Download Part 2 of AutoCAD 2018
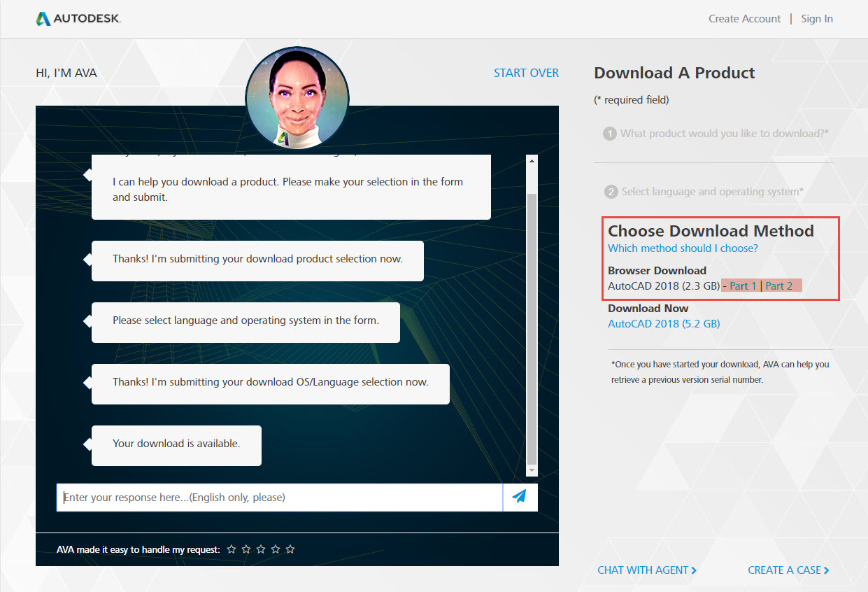The height and width of the screenshot is (592, 868). pyautogui.click(x=779, y=286)
